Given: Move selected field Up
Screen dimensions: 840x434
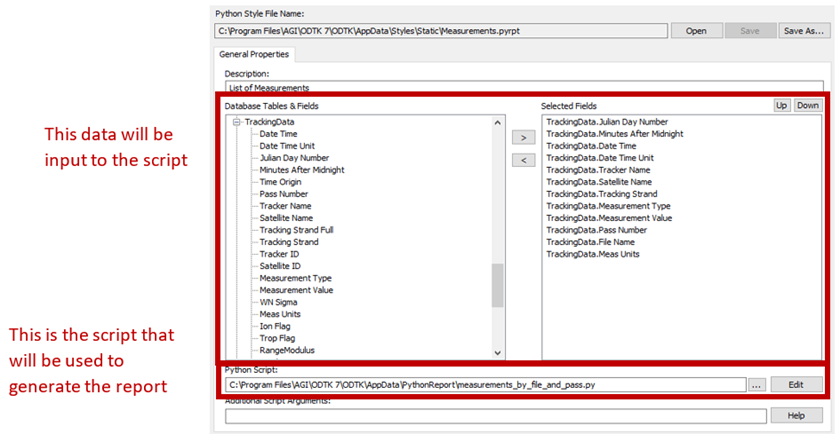Looking at the screenshot, I should tap(782, 106).
